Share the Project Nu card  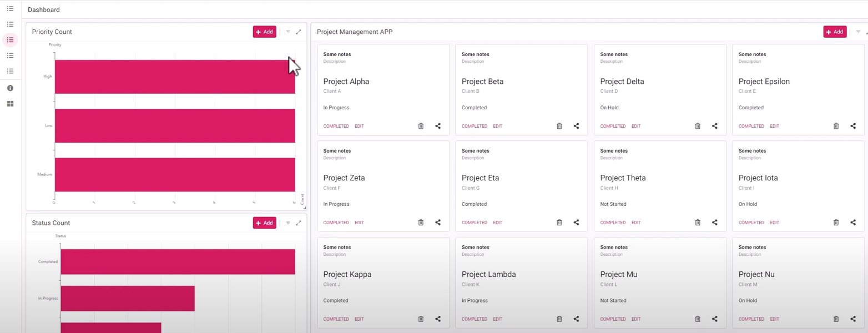pyautogui.click(x=853, y=319)
